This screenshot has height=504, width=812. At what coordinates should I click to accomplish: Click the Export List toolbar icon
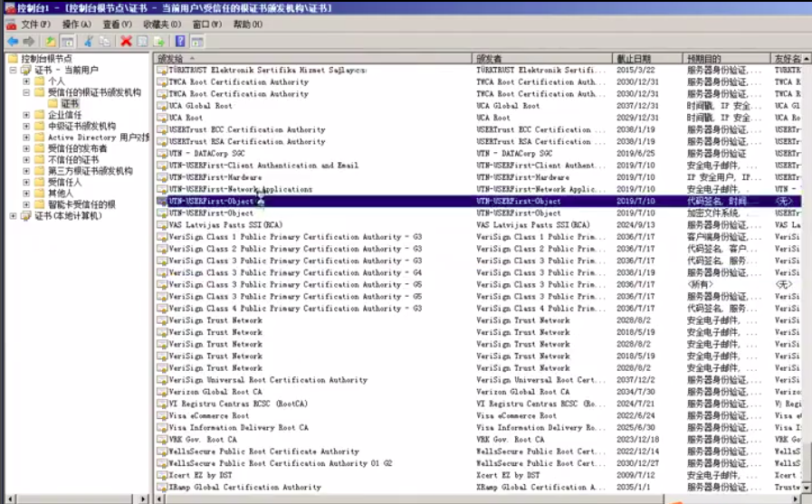click(x=159, y=42)
